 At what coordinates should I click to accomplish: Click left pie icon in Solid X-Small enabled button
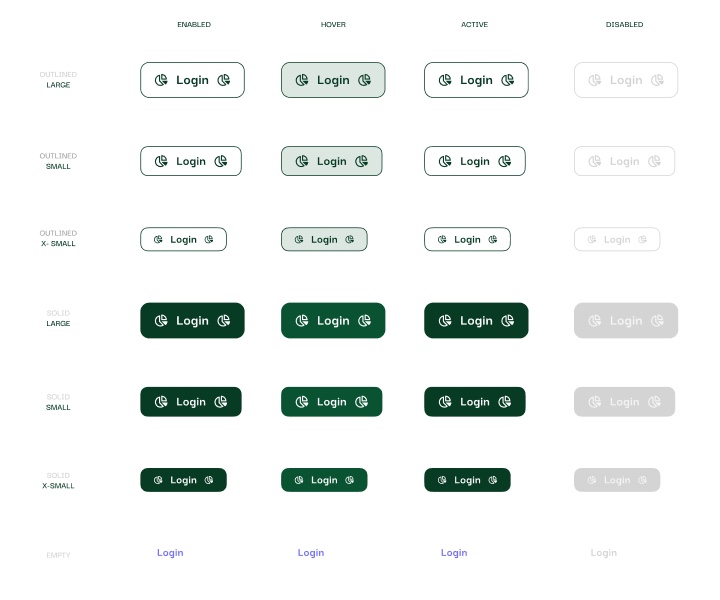[x=158, y=480]
